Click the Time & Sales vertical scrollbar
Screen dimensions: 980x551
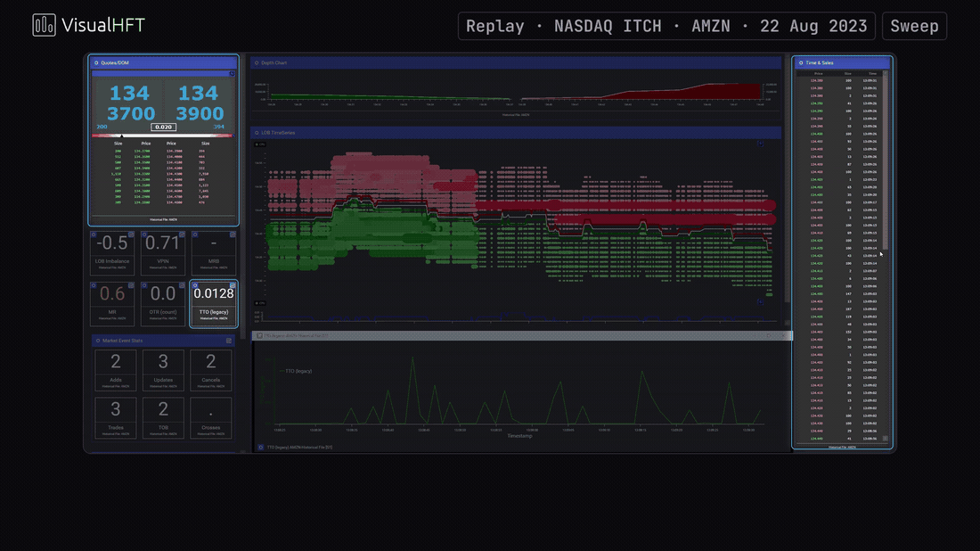tap(885, 255)
